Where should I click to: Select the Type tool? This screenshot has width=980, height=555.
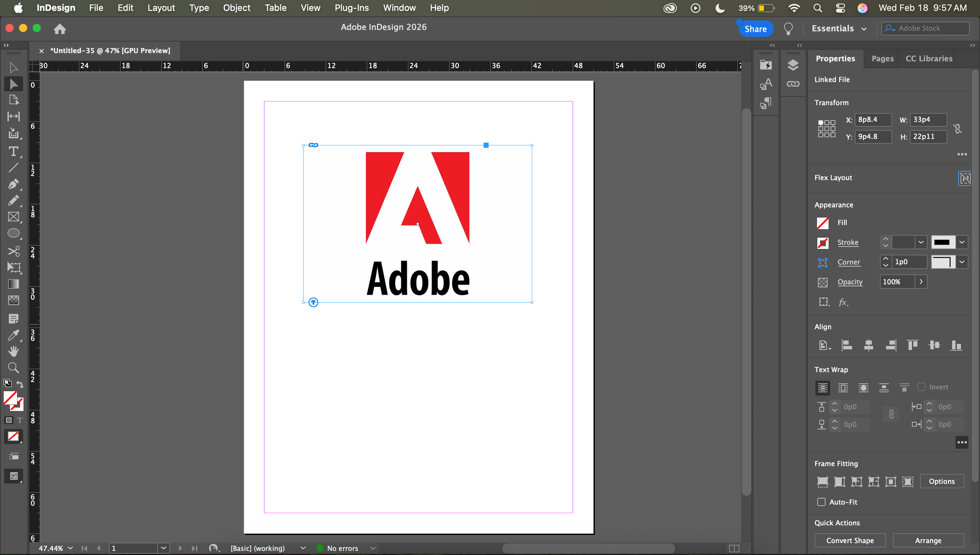(x=13, y=151)
